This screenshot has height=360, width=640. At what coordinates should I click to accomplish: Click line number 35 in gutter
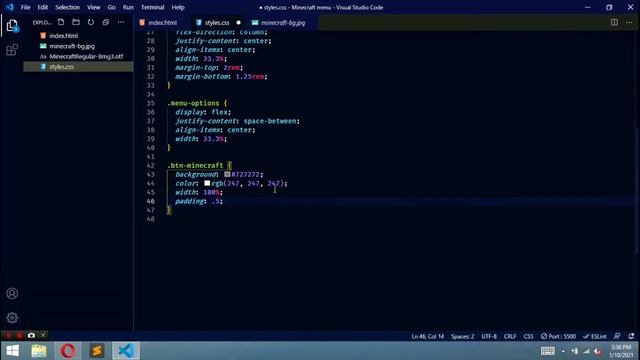(x=150, y=103)
